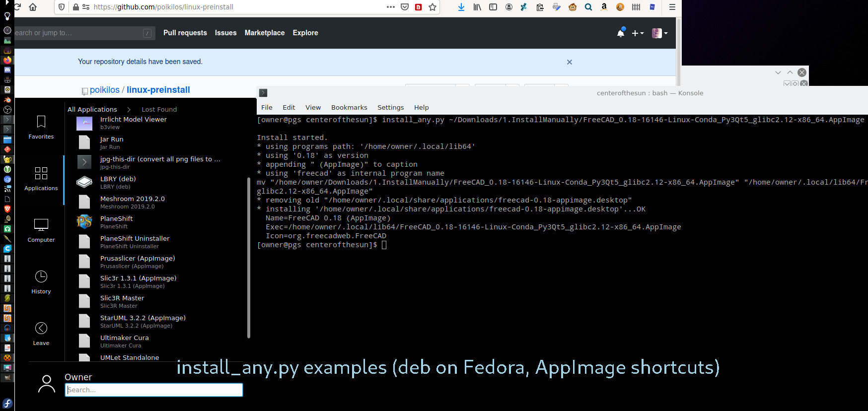Select Applications in the launcher sidebar
The image size is (868, 411).
coord(41,179)
